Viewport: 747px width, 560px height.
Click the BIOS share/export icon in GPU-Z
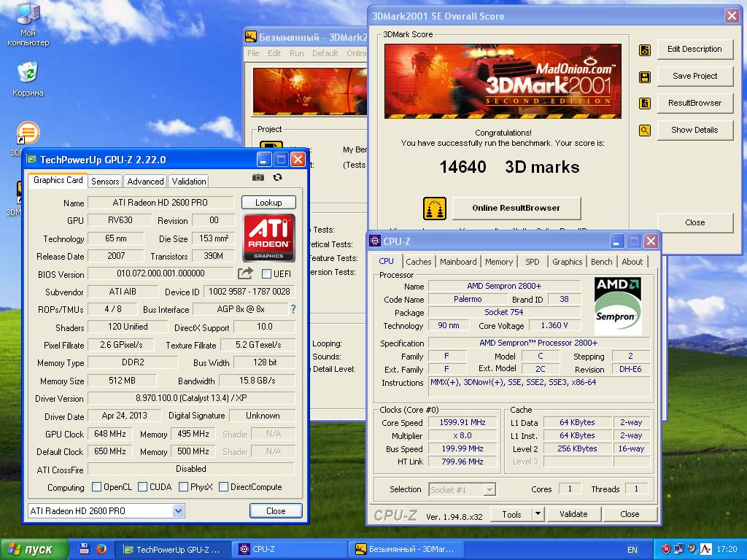point(245,273)
